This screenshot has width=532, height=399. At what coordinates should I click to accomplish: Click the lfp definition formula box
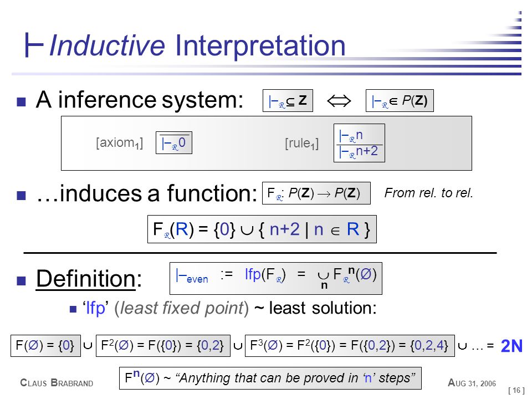(x=276, y=278)
